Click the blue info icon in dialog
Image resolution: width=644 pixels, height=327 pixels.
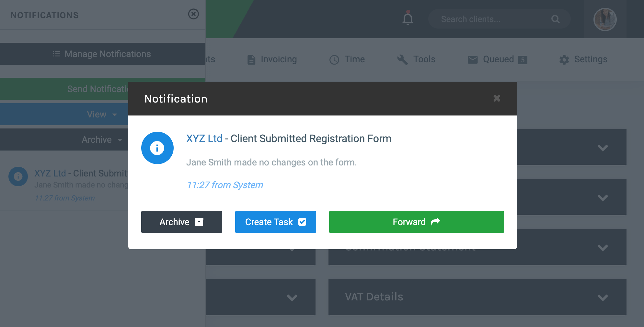point(157,148)
